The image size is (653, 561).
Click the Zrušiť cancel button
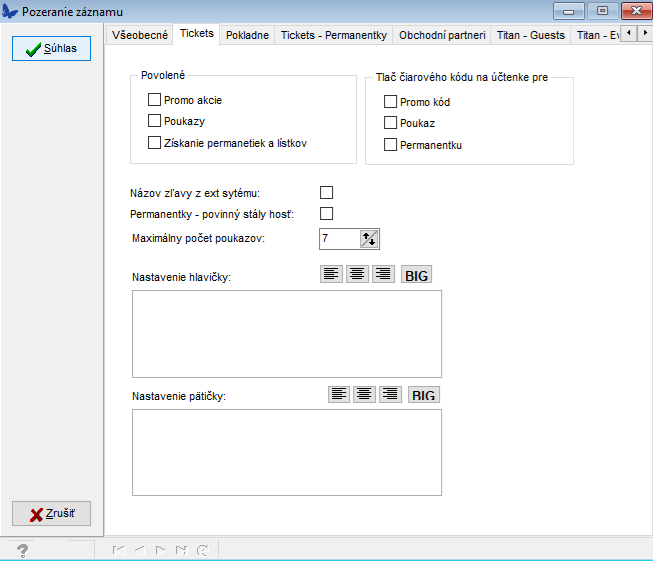(51, 514)
